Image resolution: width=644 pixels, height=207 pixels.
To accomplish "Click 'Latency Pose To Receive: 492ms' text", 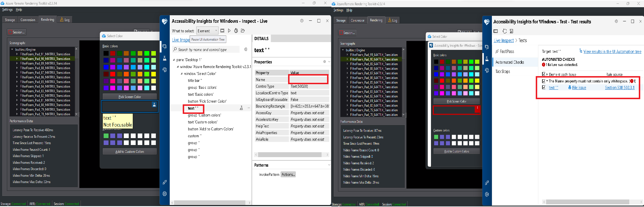I will (x=33, y=130).
